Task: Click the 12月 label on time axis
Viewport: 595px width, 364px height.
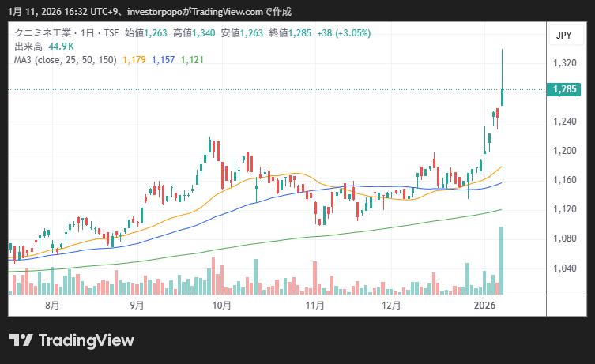Action: (x=391, y=305)
